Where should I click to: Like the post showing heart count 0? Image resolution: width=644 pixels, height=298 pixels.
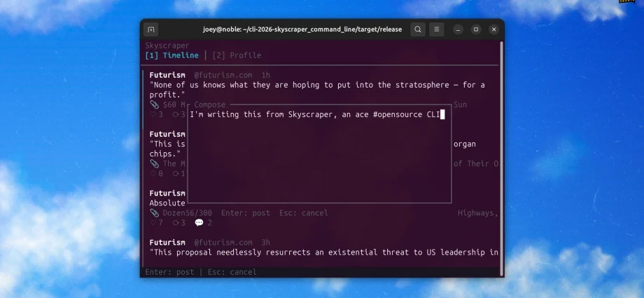coord(153,173)
